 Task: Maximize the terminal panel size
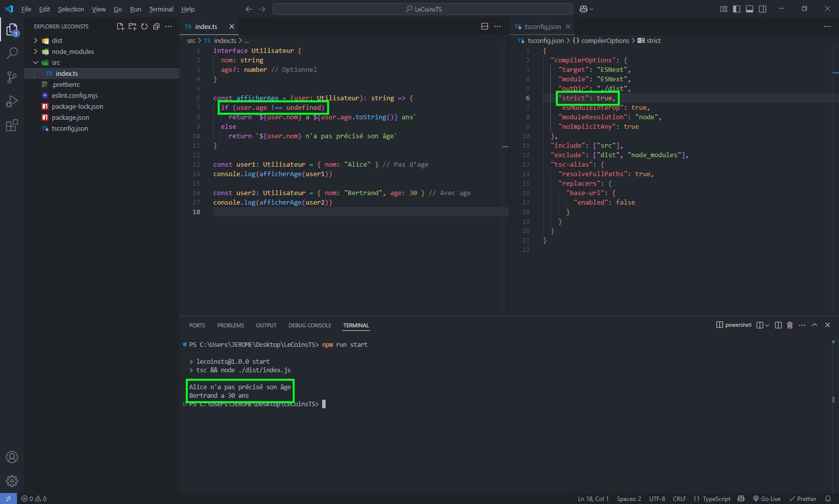coord(815,325)
